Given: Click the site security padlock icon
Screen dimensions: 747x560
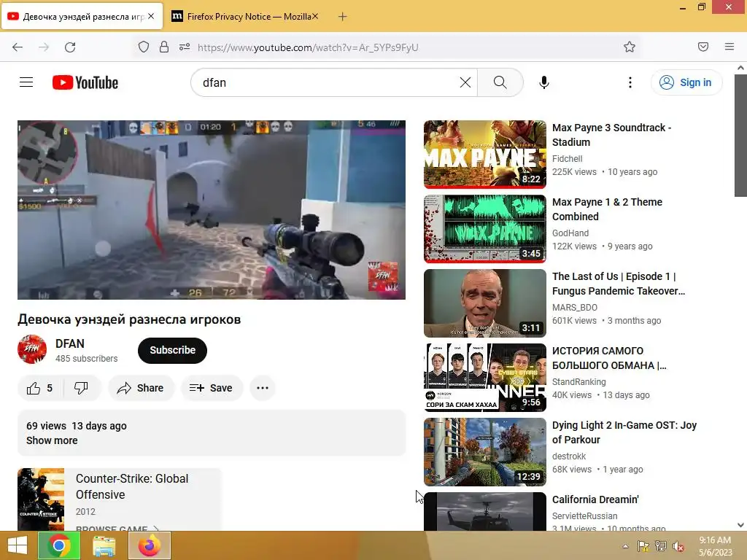Looking at the screenshot, I should click(164, 47).
